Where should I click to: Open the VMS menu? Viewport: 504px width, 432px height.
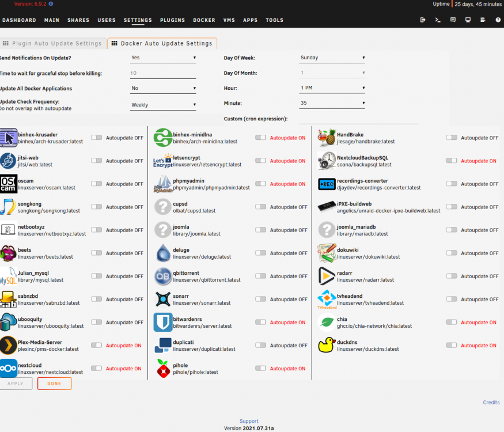(x=229, y=20)
